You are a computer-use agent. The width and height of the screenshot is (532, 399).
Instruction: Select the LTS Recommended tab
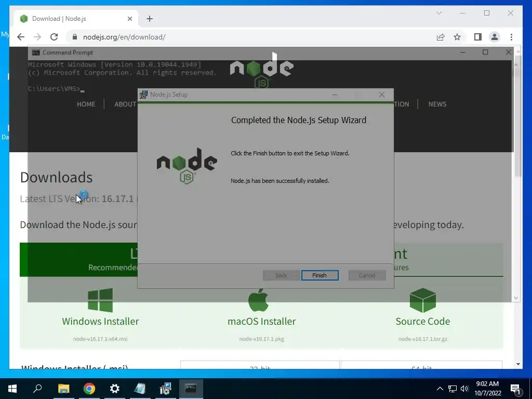click(x=79, y=260)
